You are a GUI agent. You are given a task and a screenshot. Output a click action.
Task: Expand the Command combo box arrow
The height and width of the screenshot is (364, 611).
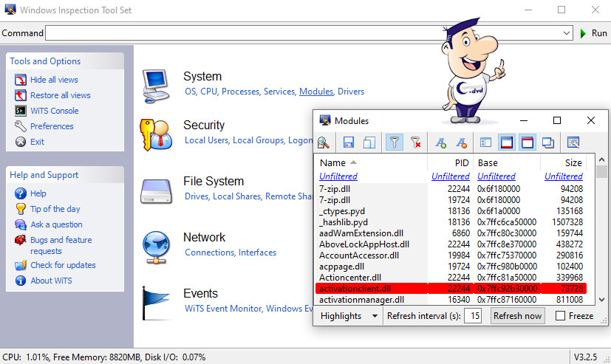[567, 33]
